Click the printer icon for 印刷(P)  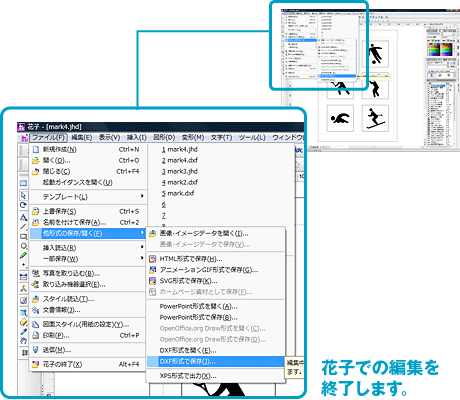pyautogui.click(x=35, y=335)
